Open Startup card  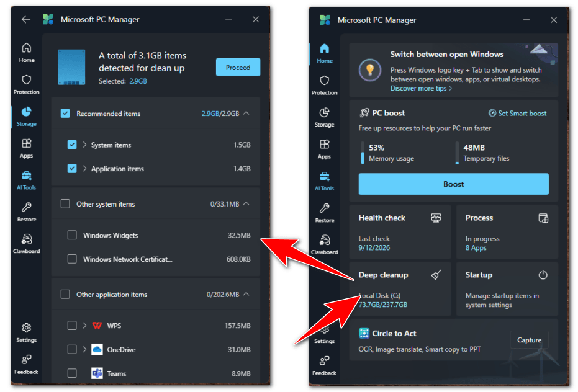[x=507, y=289]
